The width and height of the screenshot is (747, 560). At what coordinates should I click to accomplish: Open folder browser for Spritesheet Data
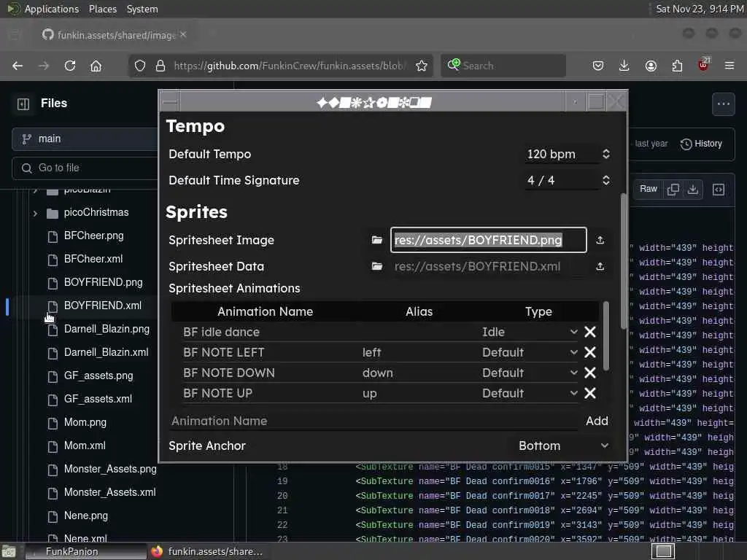(x=377, y=266)
